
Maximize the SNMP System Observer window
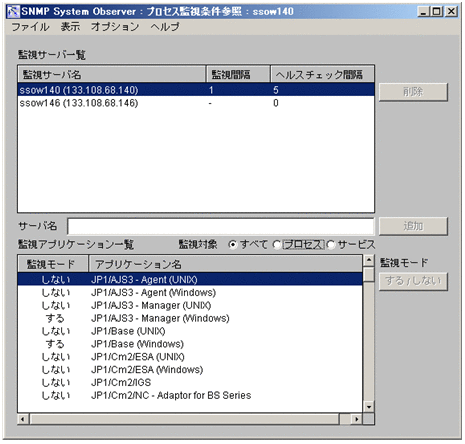pyautogui.click(x=436, y=12)
